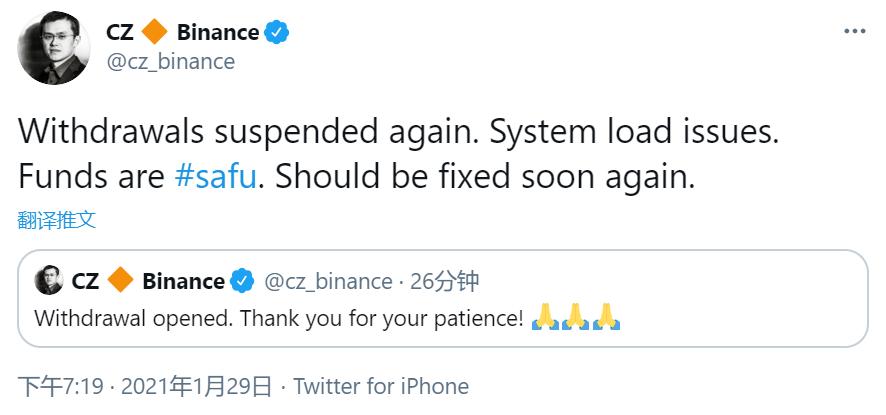Click the verified badge in the quoted tweet

242,281
